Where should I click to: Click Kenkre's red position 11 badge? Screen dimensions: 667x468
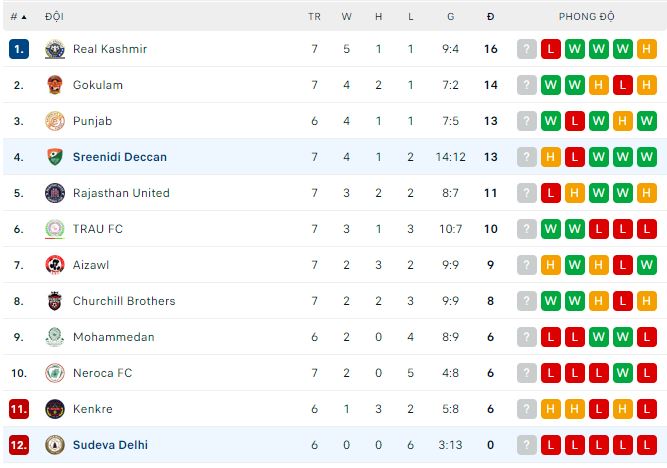[19, 409]
